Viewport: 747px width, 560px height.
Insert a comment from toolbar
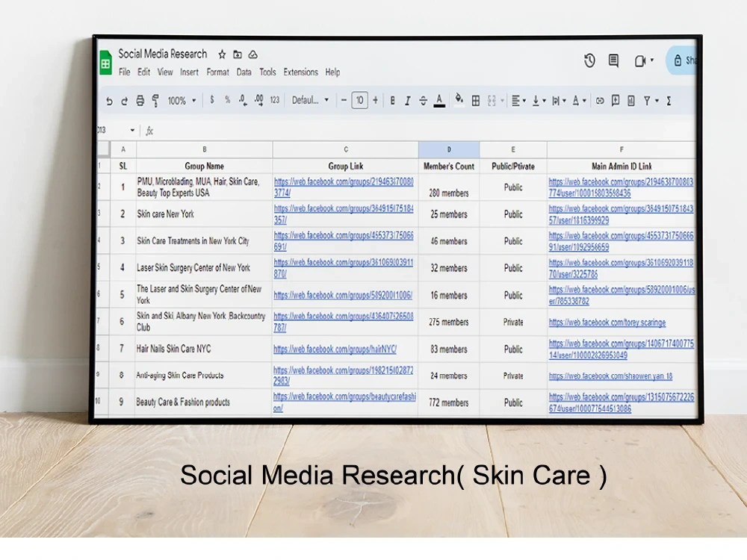pos(615,101)
